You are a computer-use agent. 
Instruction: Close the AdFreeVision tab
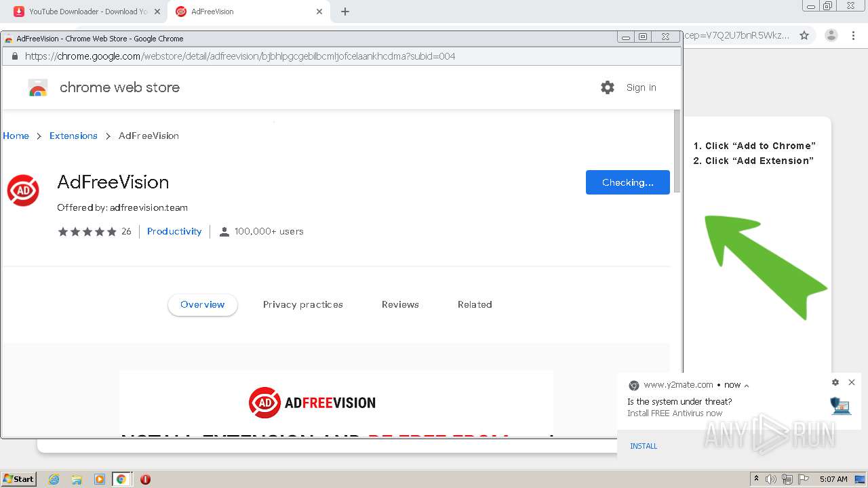[319, 12]
